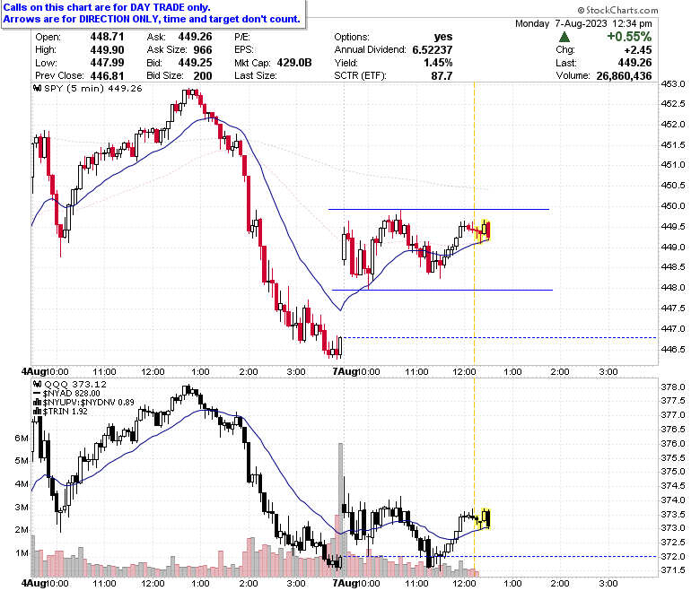Click the 453.0 price axis label
The image size is (700, 591).
pyautogui.click(x=673, y=83)
